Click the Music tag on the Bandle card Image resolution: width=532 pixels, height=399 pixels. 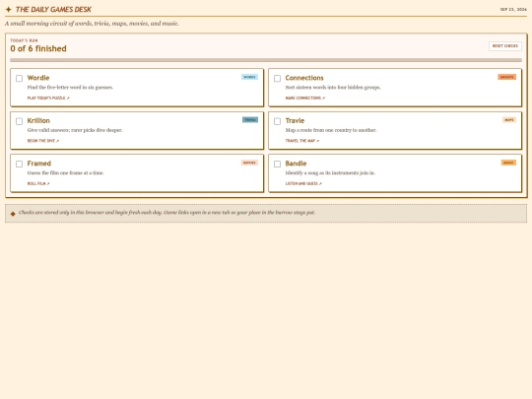(508, 163)
